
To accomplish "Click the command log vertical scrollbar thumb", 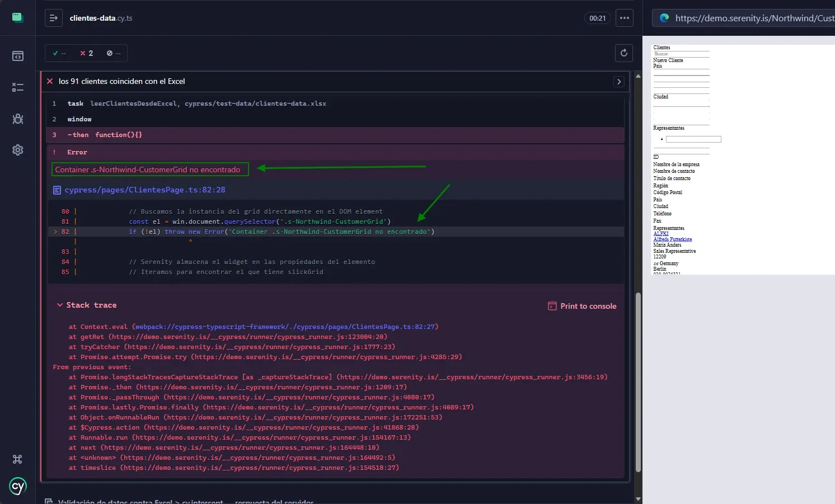I will (638, 382).
